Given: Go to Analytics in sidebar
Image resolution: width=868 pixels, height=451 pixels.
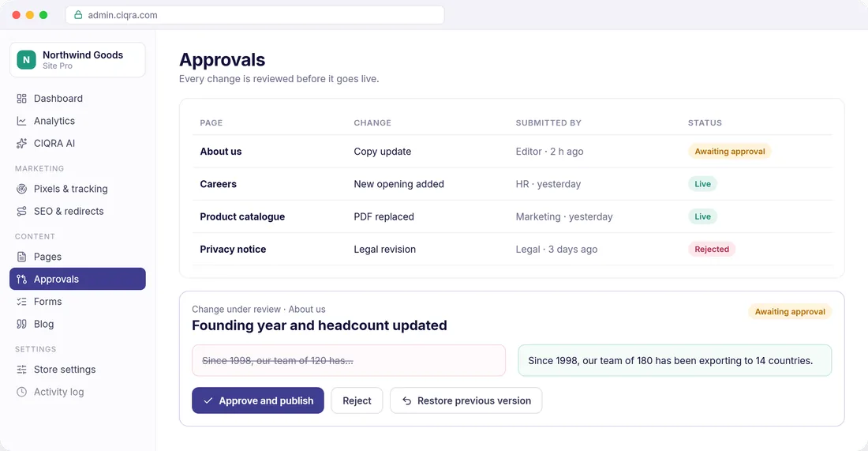Looking at the screenshot, I should point(77,121).
